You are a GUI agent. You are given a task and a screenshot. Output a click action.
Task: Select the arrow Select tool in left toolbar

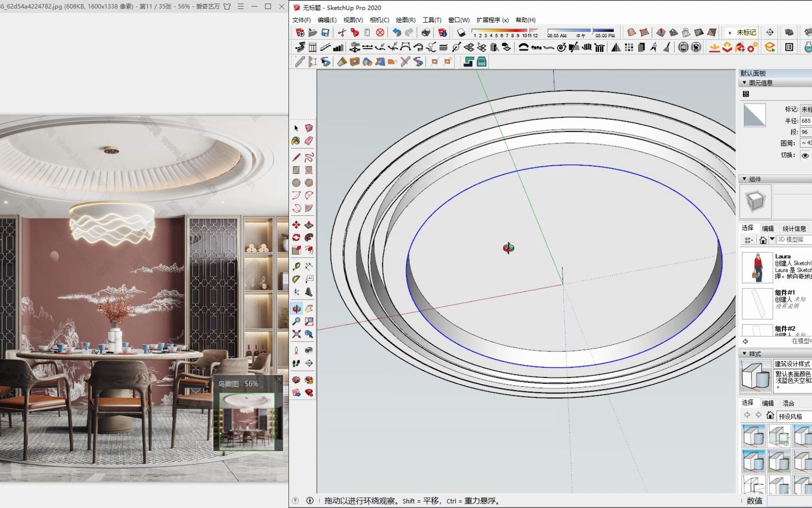pyautogui.click(x=296, y=128)
